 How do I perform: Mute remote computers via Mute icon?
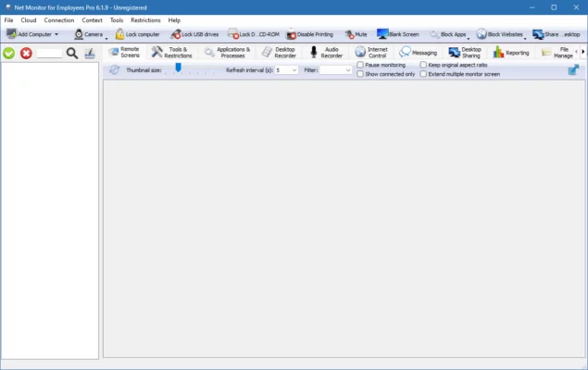[x=356, y=34]
